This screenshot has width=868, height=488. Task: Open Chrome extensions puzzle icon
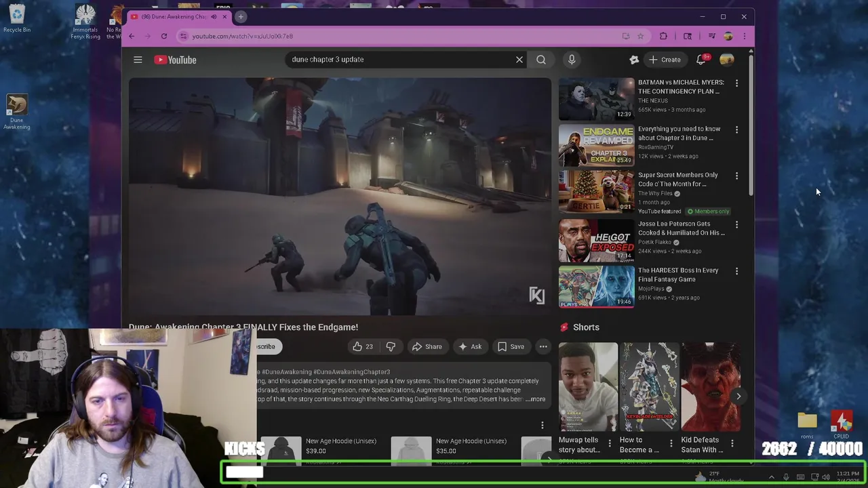(663, 36)
